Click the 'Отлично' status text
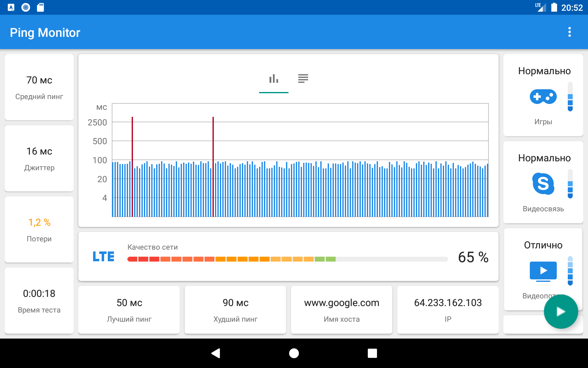The height and width of the screenshot is (368, 588). point(543,245)
